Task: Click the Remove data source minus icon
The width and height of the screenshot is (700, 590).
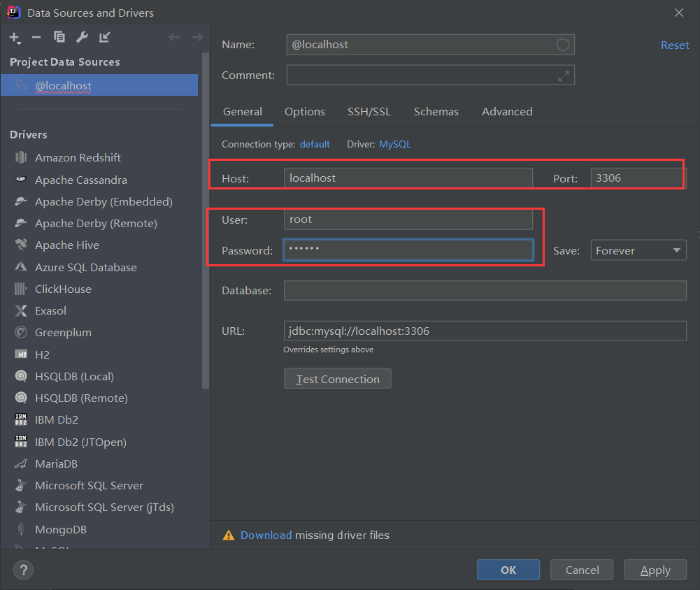Action: pos(36,37)
